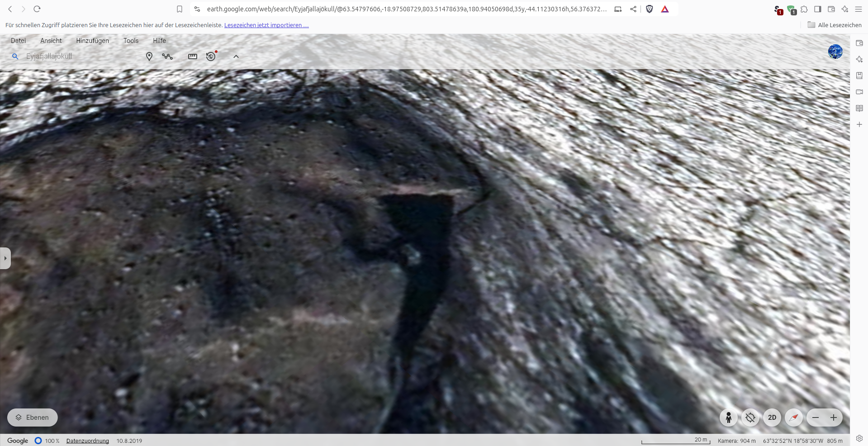Screen dimensions: 868x446
Task: Go back in browser history
Action: (x=10, y=9)
